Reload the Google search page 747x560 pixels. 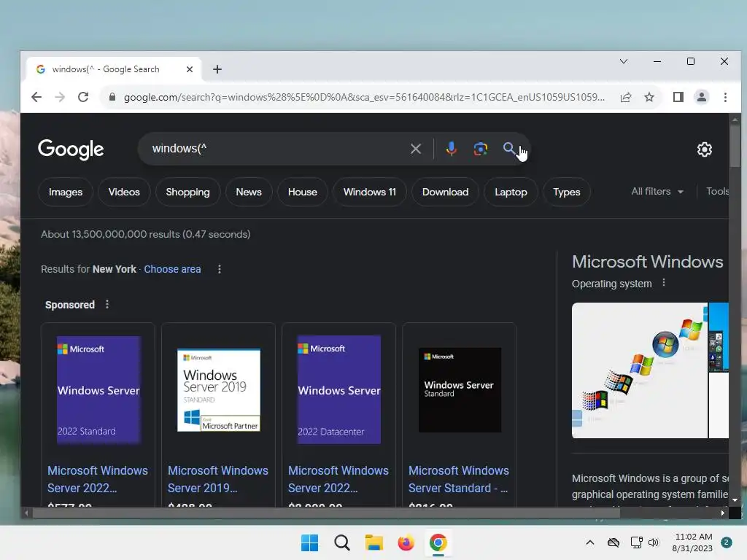coord(83,97)
